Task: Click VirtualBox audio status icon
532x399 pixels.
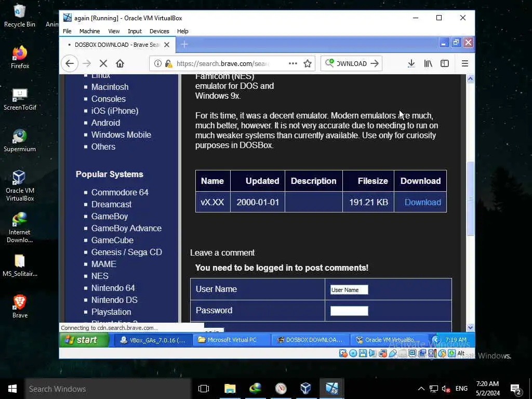Action: tap(373, 353)
